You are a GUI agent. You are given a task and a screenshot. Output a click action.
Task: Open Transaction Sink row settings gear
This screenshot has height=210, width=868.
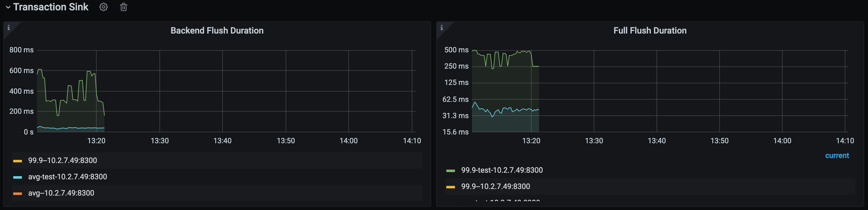pos(104,7)
